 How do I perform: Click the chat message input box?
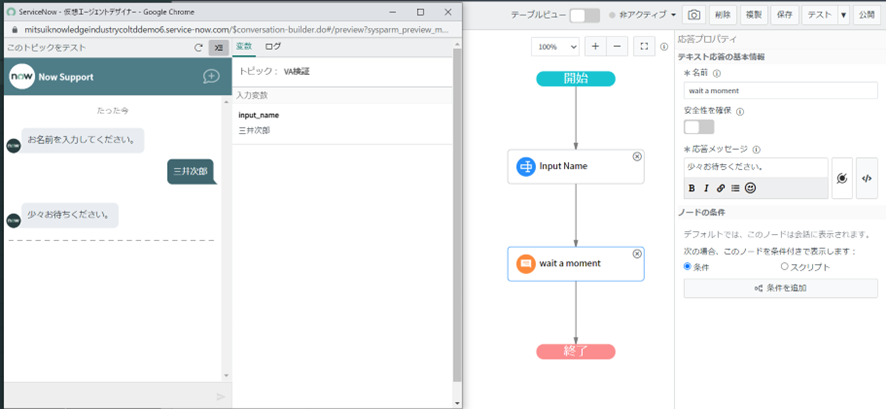pos(109,396)
